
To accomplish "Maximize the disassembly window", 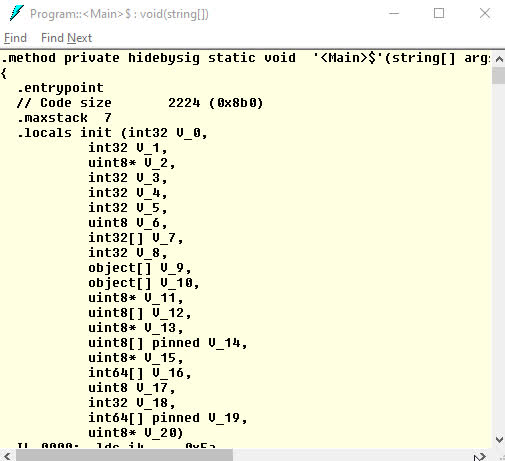I will [x=439, y=14].
